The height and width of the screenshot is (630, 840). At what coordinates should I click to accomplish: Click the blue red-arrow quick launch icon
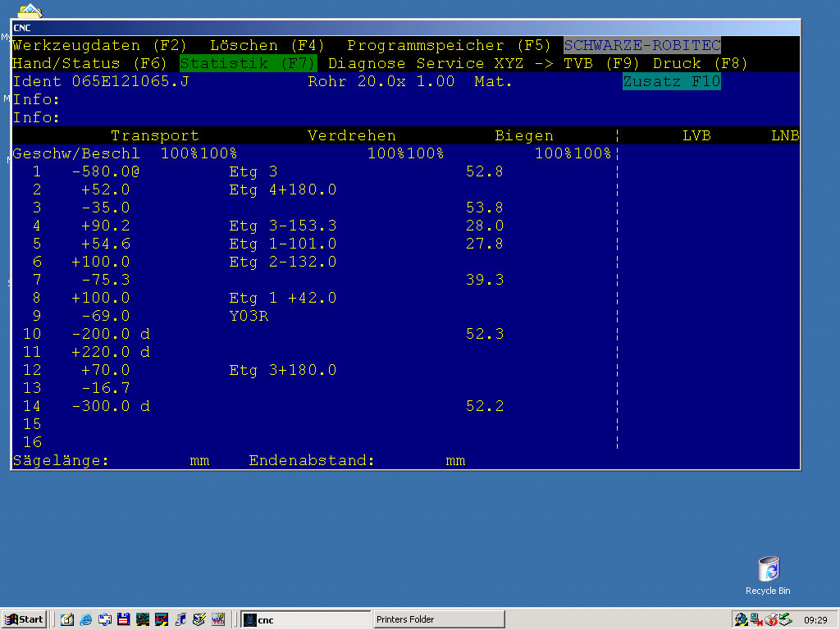tap(162, 620)
